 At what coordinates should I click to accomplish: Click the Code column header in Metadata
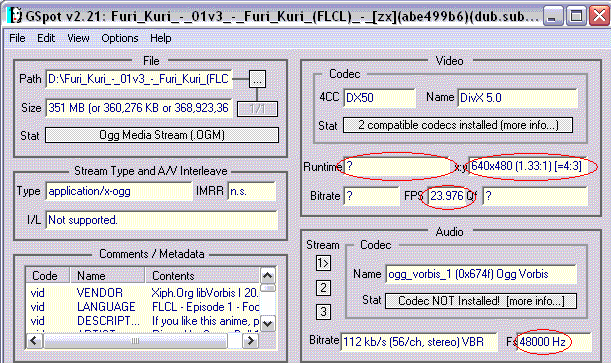click(x=48, y=276)
